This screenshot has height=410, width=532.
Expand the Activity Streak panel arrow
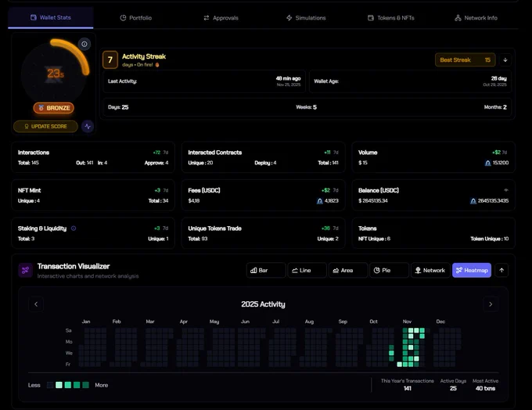(x=505, y=59)
